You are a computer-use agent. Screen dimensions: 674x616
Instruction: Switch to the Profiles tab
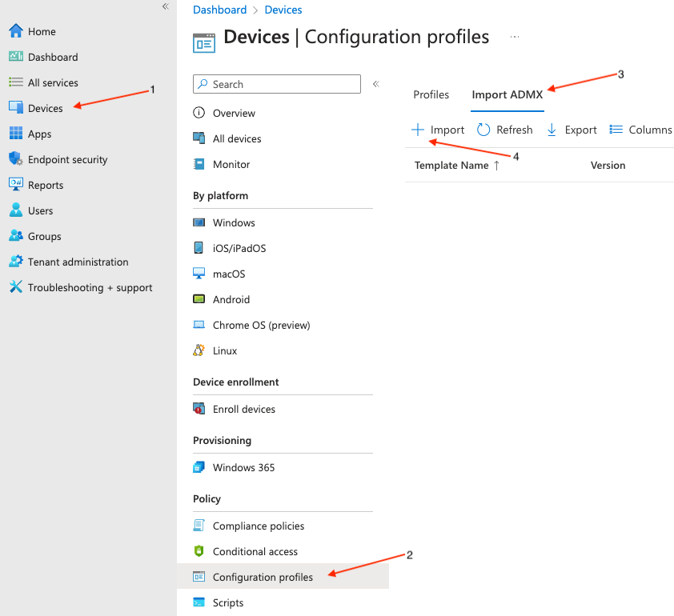click(x=431, y=94)
